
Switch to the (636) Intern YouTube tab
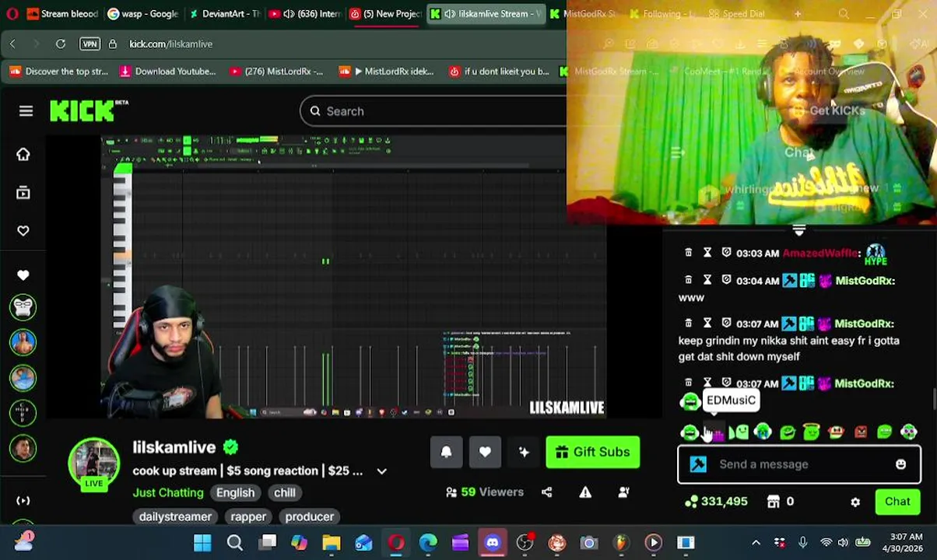(x=305, y=13)
